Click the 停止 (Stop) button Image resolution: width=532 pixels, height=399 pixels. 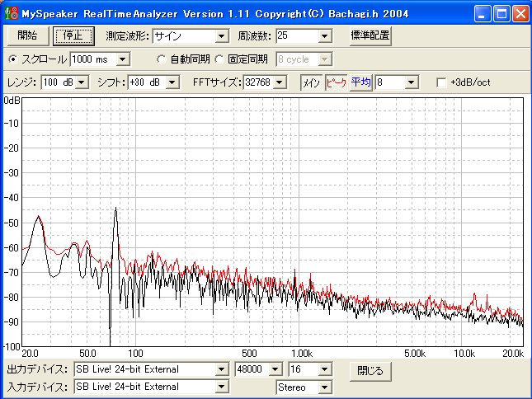point(73,35)
